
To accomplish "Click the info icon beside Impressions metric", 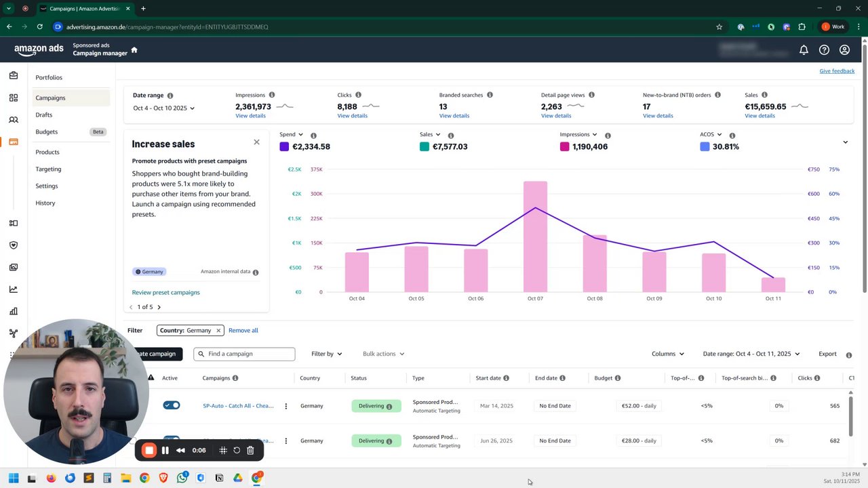I will point(272,95).
